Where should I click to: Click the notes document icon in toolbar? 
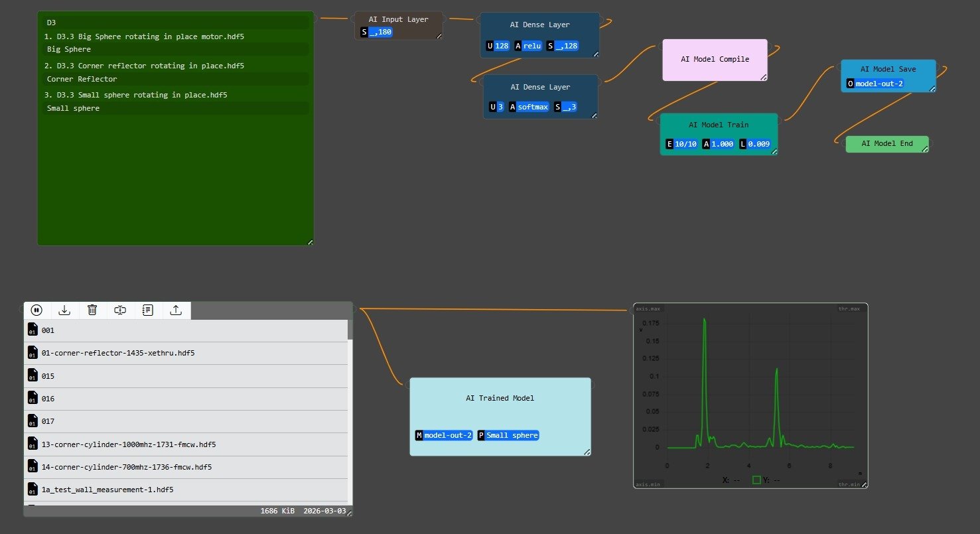coord(148,310)
